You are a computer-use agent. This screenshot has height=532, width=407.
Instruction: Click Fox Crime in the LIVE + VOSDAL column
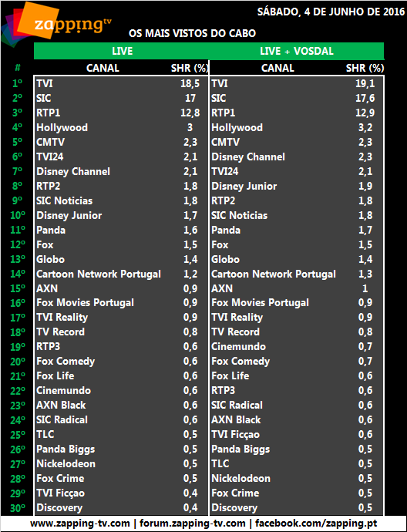[235, 493]
